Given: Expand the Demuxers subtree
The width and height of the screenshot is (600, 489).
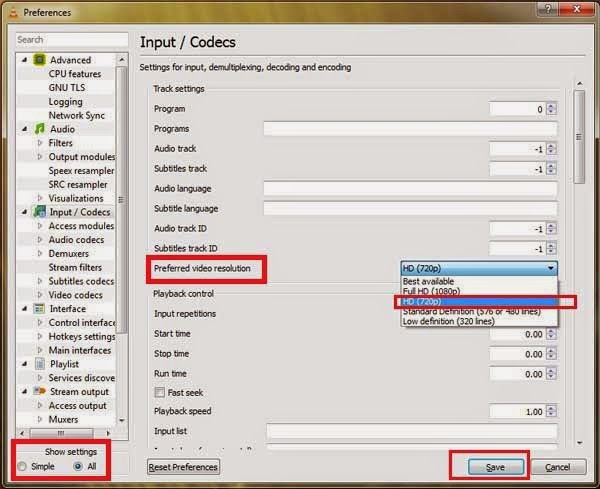Looking at the screenshot, I should [40, 253].
